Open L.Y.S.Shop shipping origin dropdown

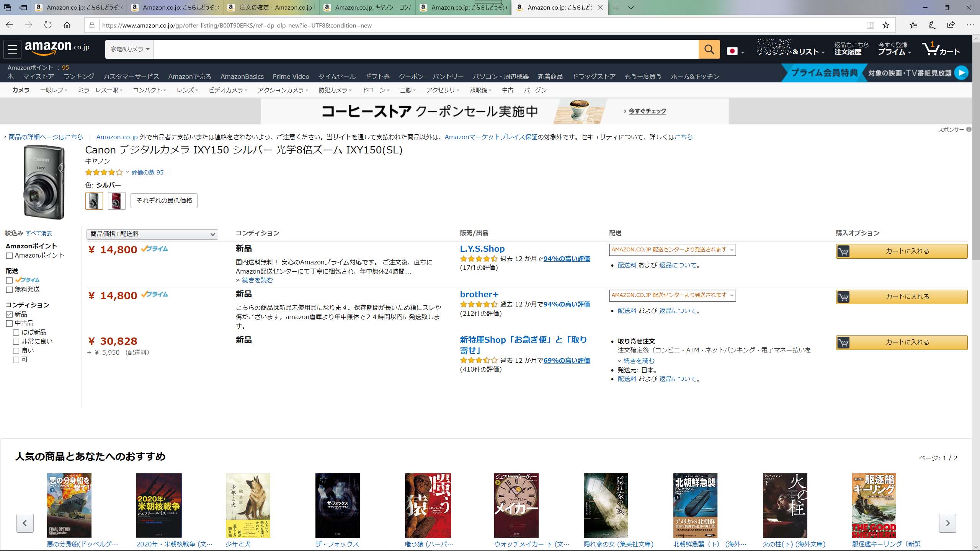pos(672,250)
